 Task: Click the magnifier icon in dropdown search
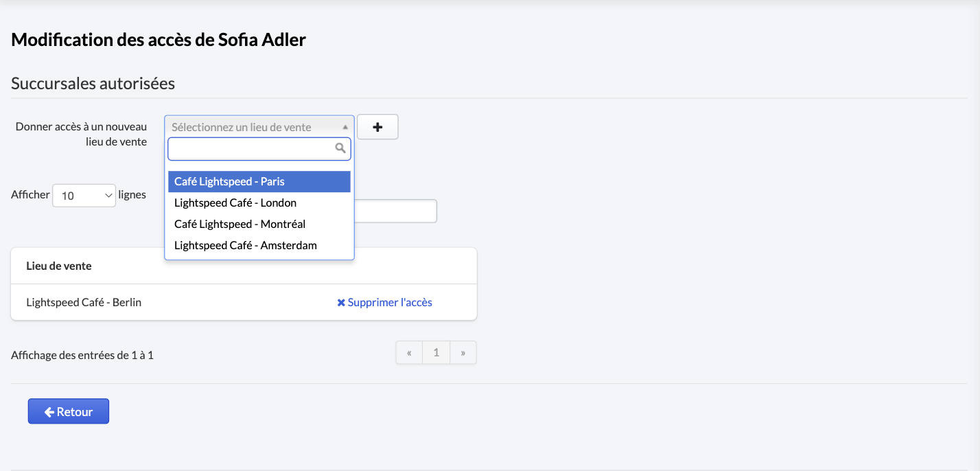(340, 148)
